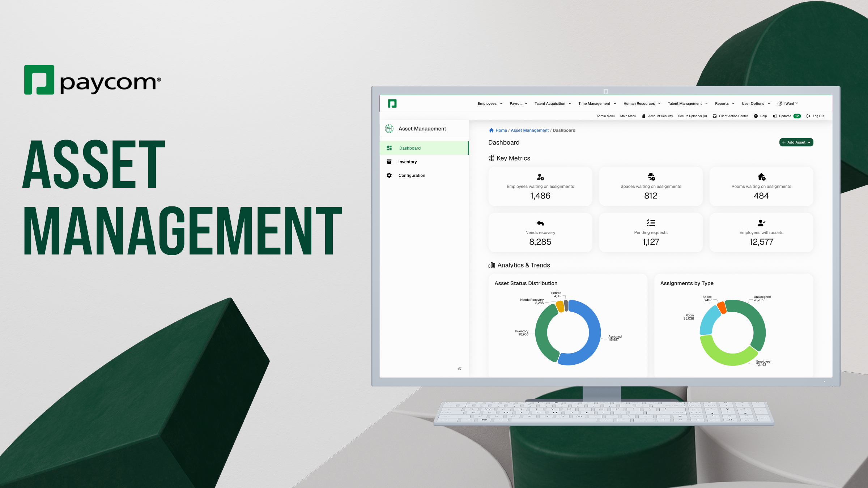868x488 pixels.
Task: Click the Configuration gear icon
Action: 389,175
